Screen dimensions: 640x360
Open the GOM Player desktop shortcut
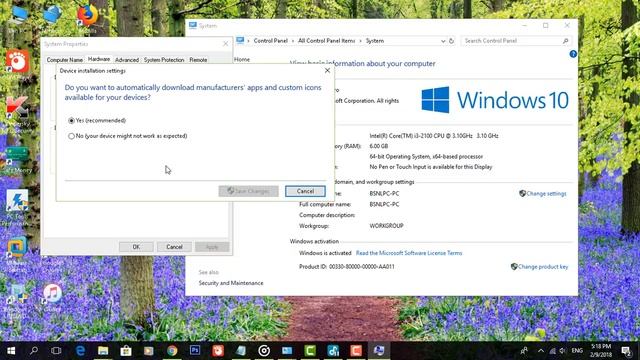click(17, 64)
